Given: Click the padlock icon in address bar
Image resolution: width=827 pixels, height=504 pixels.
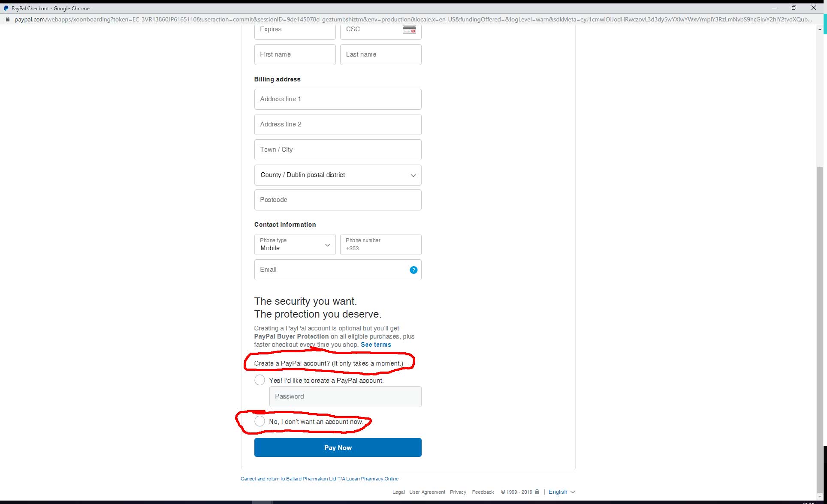Looking at the screenshot, I should click(x=7, y=19).
